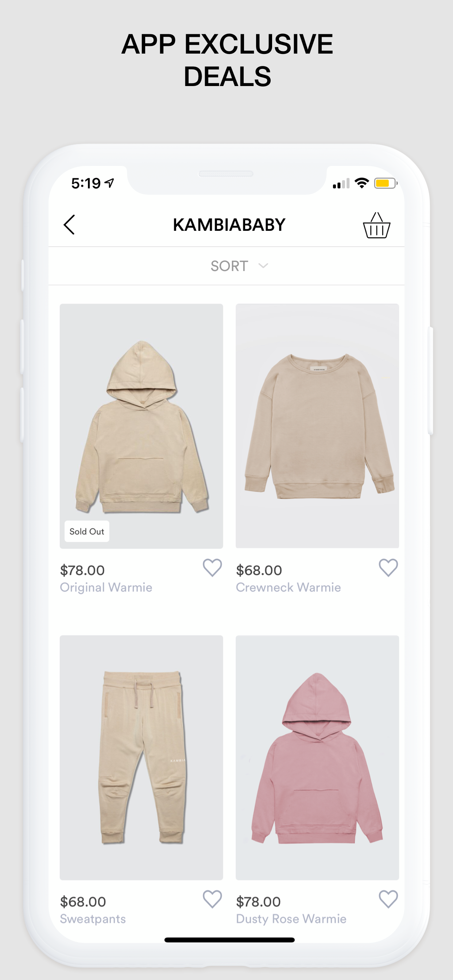Favorite the Original Warmie with heart
This screenshot has height=980, width=453.
tap(212, 568)
